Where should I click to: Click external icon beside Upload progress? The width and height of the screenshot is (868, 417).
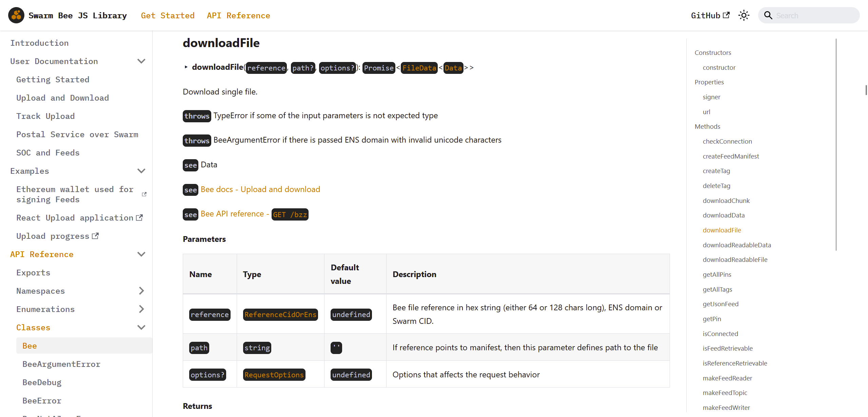pos(95,236)
